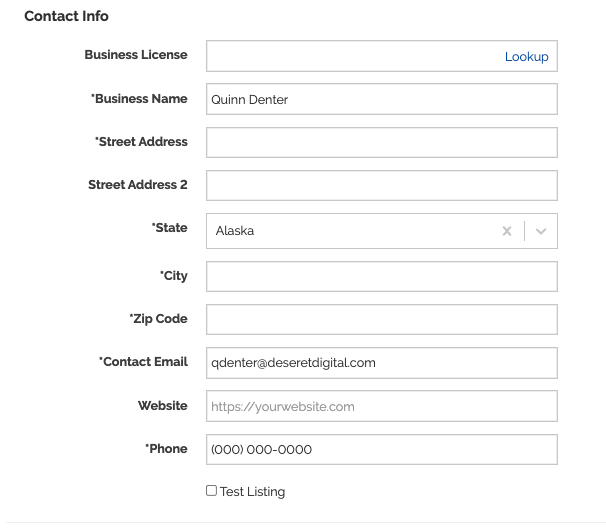
Task: Click the Business License field label
Action: pyautogui.click(x=136, y=55)
